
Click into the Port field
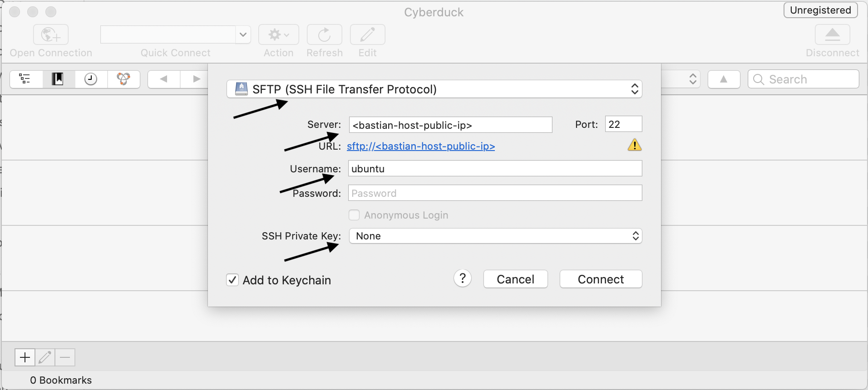point(623,124)
